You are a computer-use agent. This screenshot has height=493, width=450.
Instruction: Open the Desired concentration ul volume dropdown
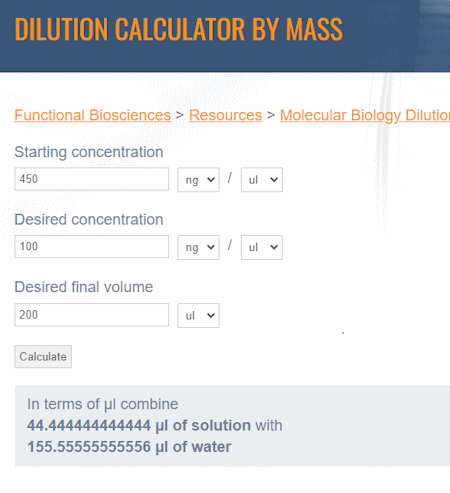(x=262, y=247)
